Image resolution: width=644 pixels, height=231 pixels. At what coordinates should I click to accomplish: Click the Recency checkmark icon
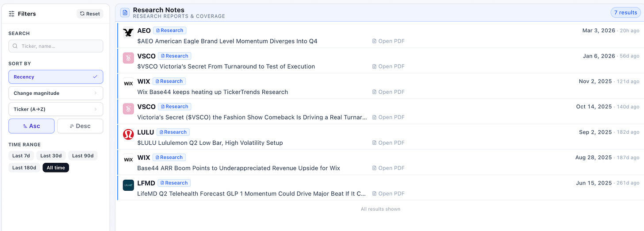point(95,77)
